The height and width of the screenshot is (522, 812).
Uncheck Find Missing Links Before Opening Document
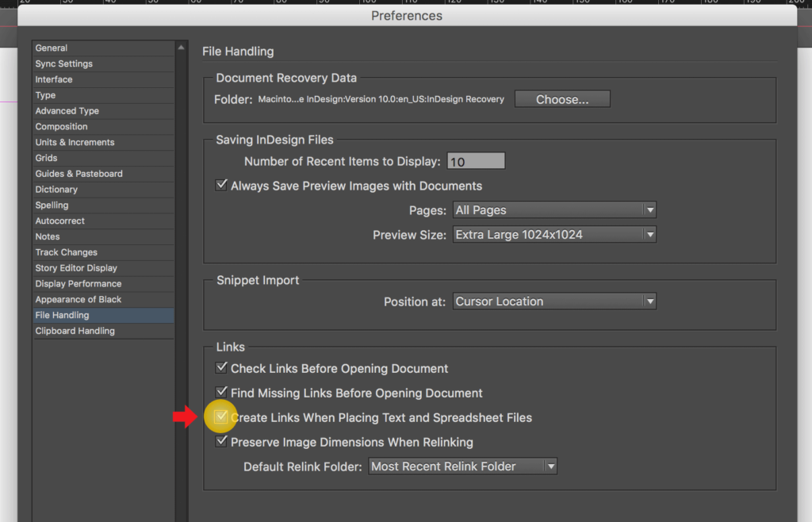222,393
